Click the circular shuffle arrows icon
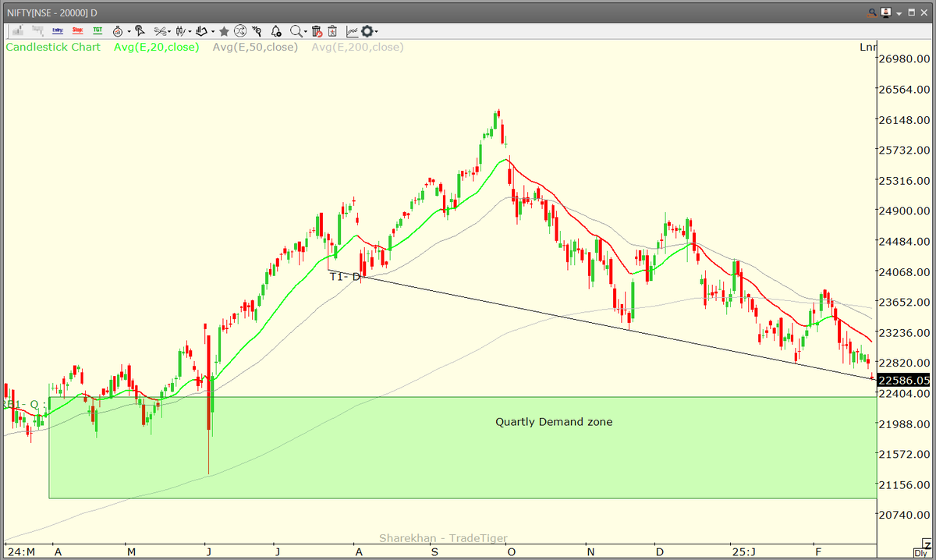This screenshot has width=936, height=560. pos(240,31)
